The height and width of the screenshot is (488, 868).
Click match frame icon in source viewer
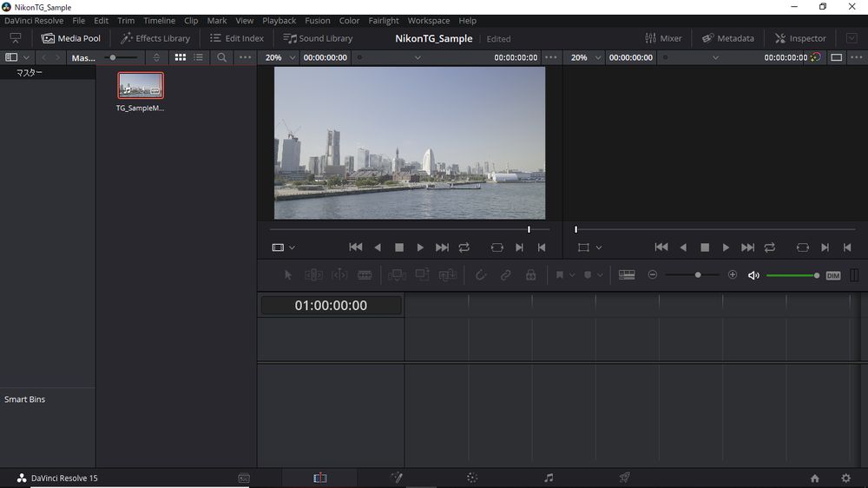pyautogui.click(x=497, y=247)
